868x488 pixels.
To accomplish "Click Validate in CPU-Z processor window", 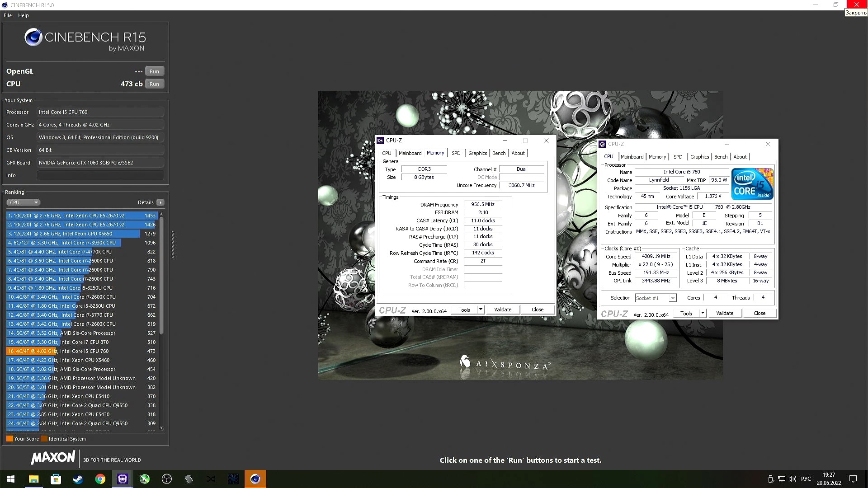I will coord(725,313).
